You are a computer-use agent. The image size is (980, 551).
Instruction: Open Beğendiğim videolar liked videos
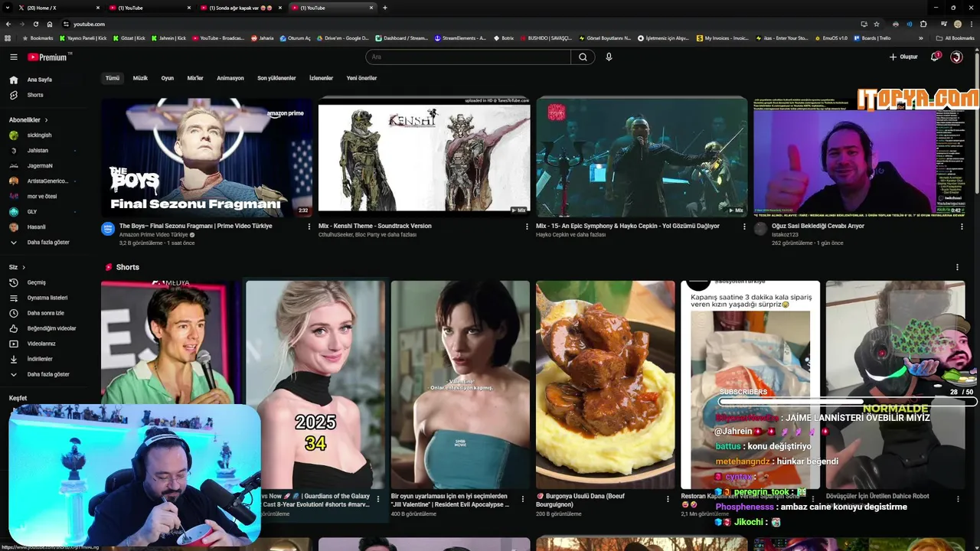tap(51, 328)
